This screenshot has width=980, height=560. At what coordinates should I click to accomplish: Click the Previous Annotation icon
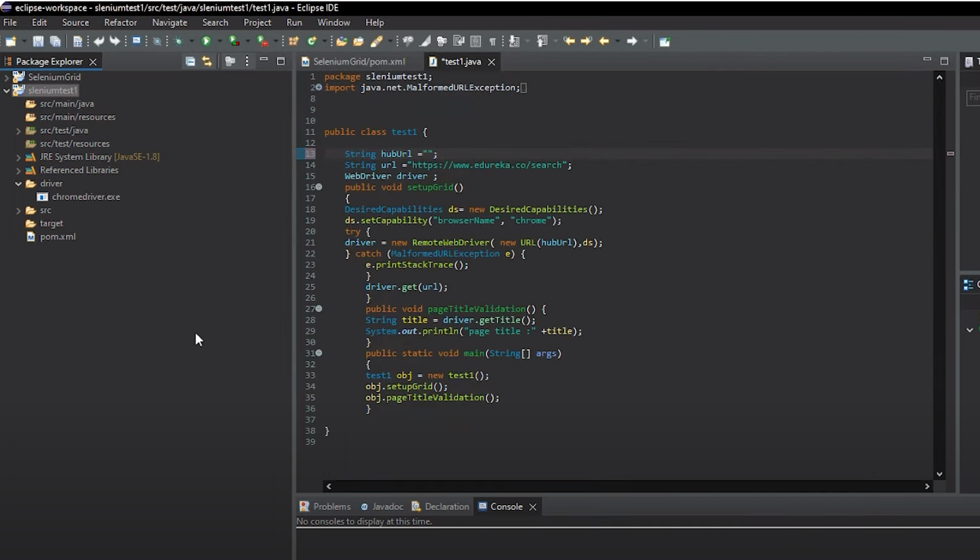(542, 41)
